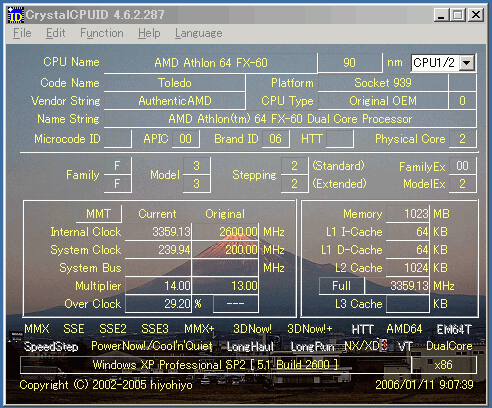
Task: Click the MMT button
Action: pyautogui.click(x=98, y=214)
